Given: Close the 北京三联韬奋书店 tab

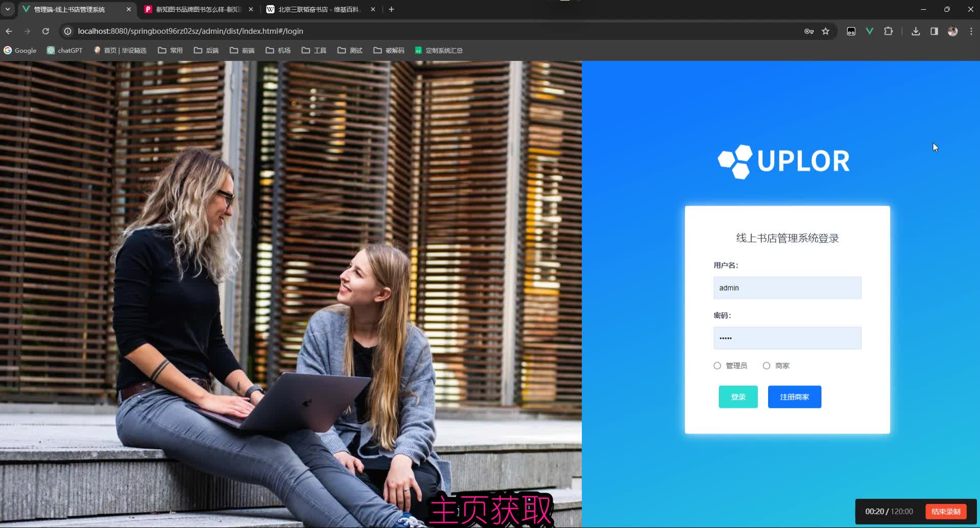Looking at the screenshot, I should pyautogui.click(x=373, y=9).
